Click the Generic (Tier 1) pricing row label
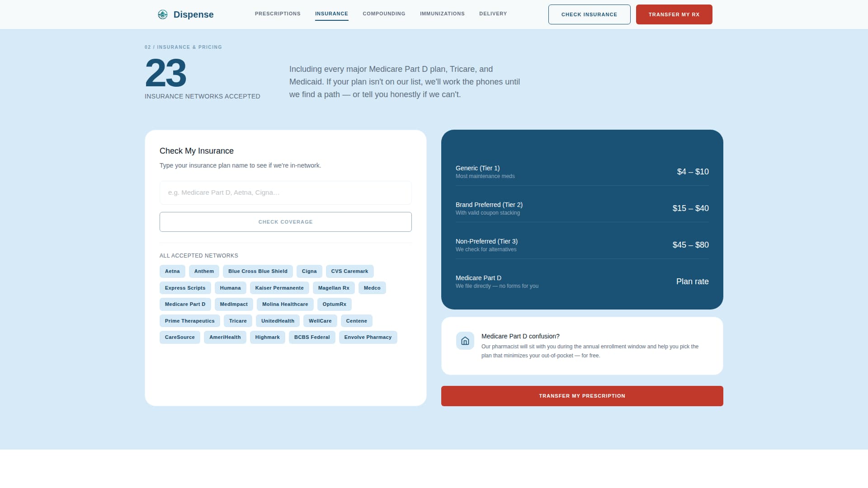The width and height of the screenshot is (868, 488). [477, 168]
